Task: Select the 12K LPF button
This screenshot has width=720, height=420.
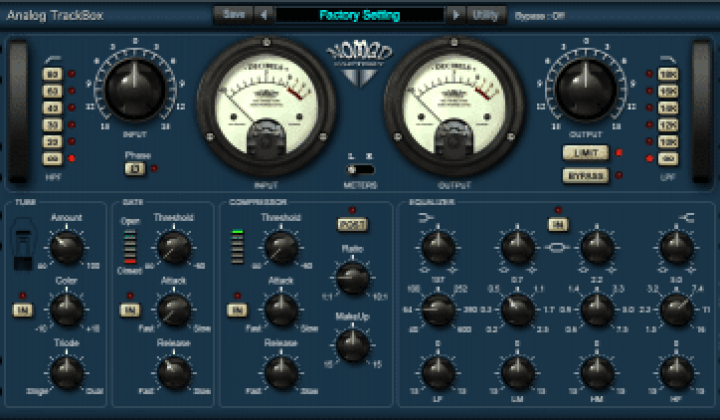Action: coord(668,125)
